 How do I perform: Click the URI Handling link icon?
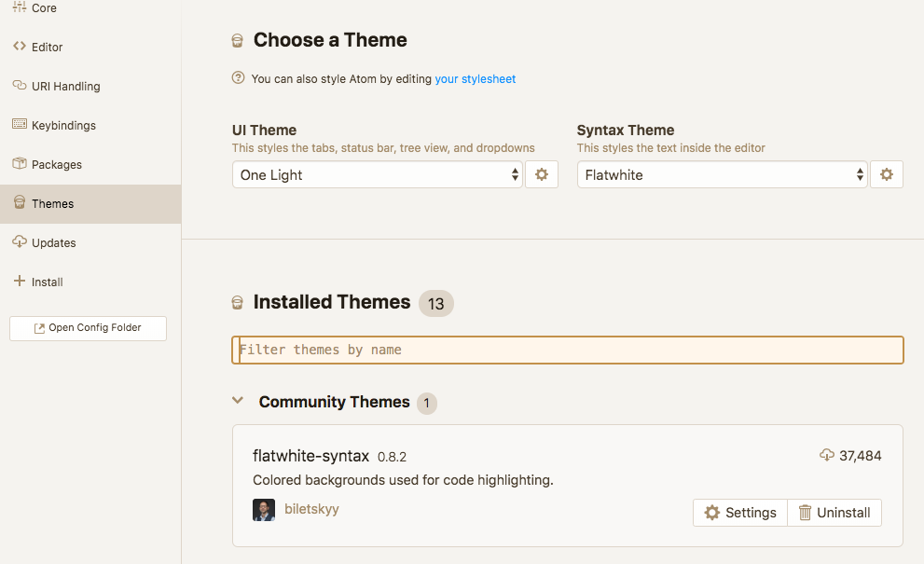[20, 86]
